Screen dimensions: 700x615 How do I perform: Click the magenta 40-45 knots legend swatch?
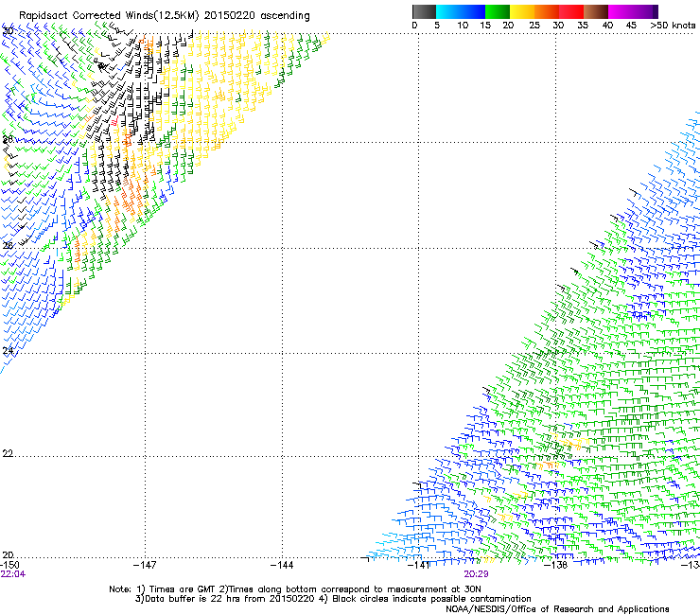tap(621, 11)
